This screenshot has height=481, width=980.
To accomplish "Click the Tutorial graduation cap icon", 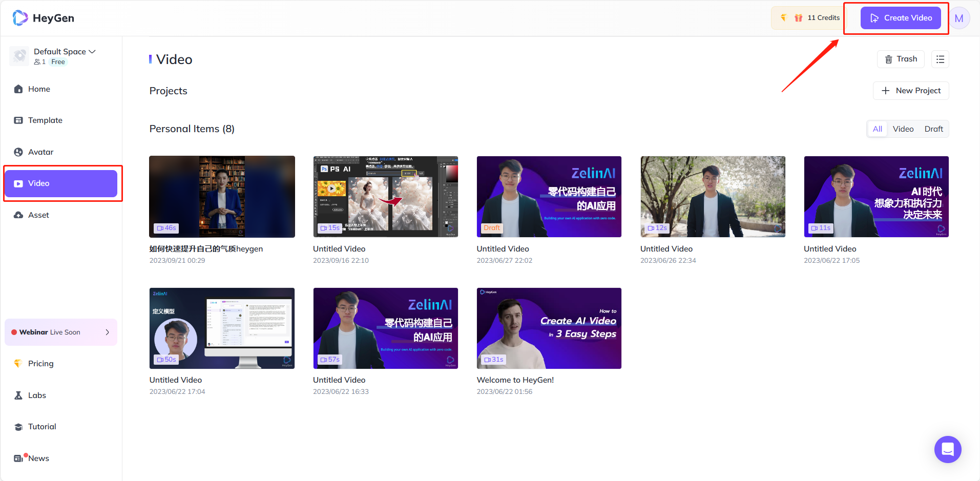I will point(18,427).
